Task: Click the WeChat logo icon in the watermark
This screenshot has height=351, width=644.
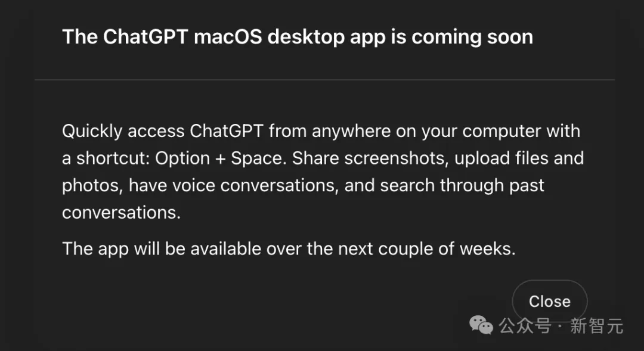Action: tap(481, 325)
